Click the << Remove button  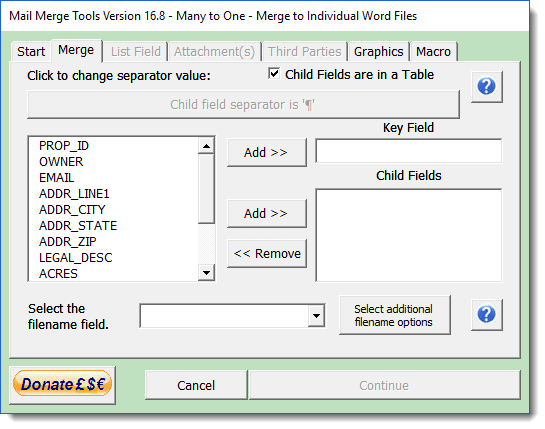click(267, 253)
